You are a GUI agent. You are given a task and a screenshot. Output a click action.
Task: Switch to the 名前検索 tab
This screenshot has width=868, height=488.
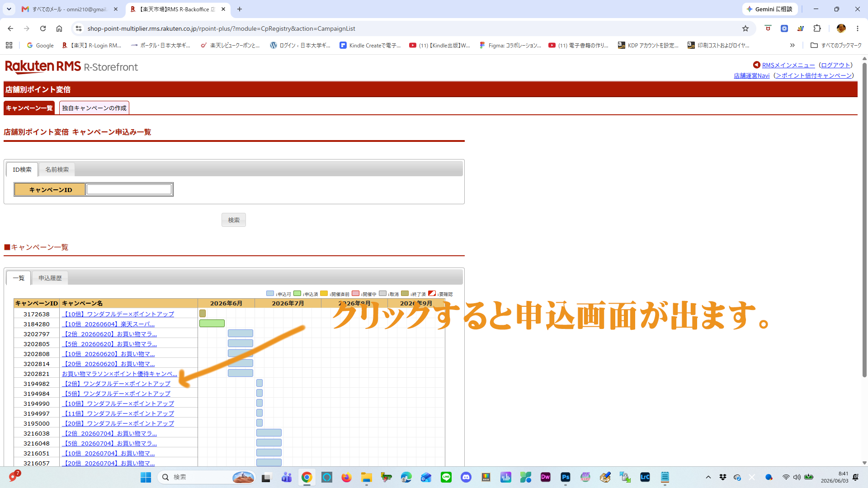click(x=57, y=169)
